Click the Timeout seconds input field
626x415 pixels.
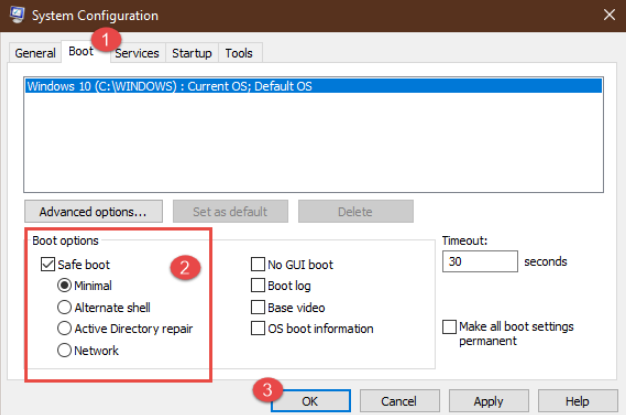coord(479,262)
